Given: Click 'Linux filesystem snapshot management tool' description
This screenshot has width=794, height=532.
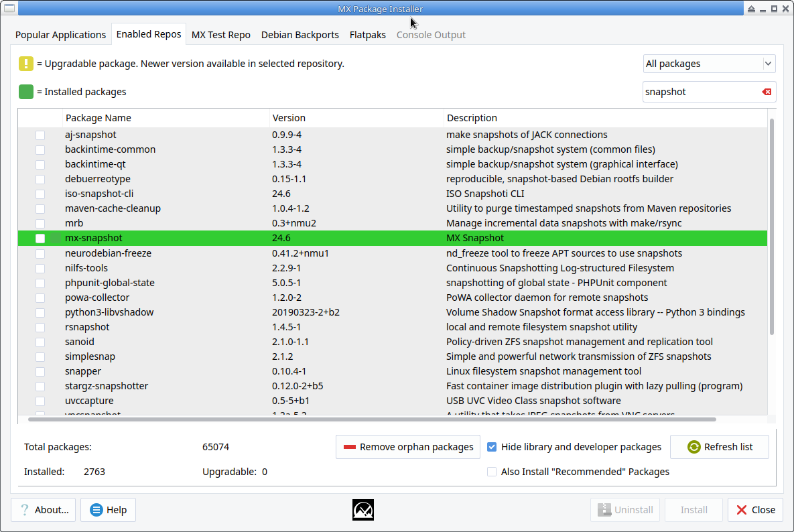Looking at the screenshot, I should pos(544,372).
